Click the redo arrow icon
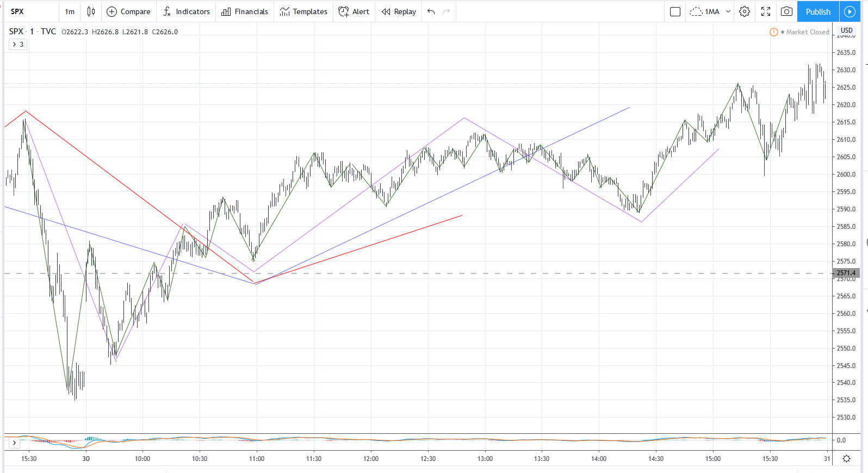The width and height of the screenshot is (868, 473). click(447, 11)
